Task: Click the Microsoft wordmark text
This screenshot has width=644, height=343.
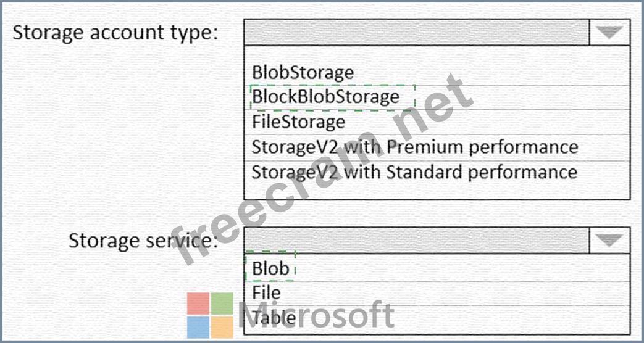Action: 316,315
